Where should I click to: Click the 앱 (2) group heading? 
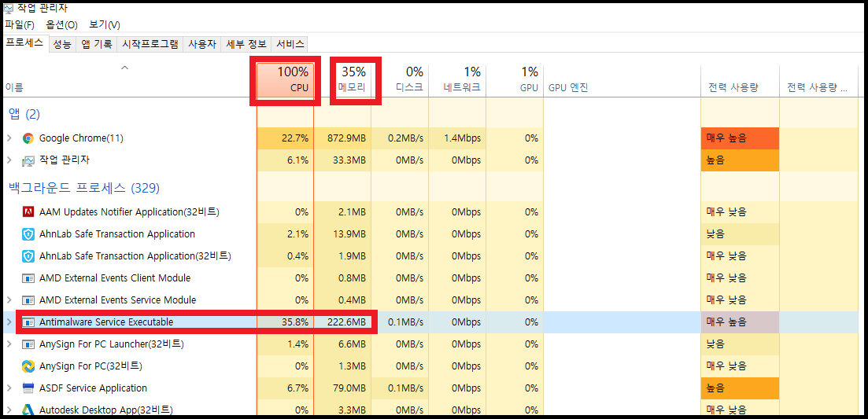(x=24, y=115)
